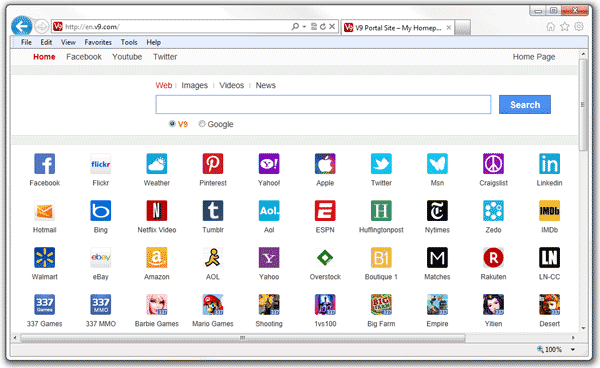Open the Favorites menu
This screenshot has width=600, height=368.
[98, 42]
